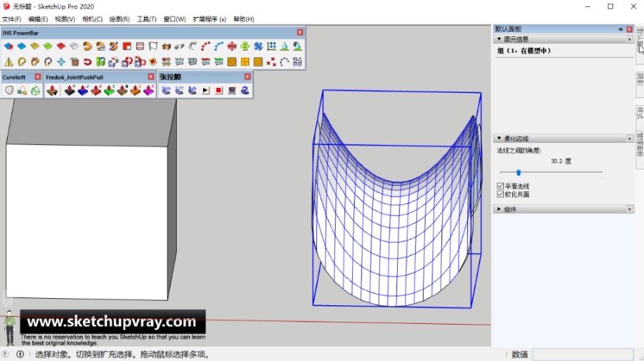The height and width of the screenshot is (361, 644).
Task: Click the pin icon on 默认面板 header
Action: 620,29
